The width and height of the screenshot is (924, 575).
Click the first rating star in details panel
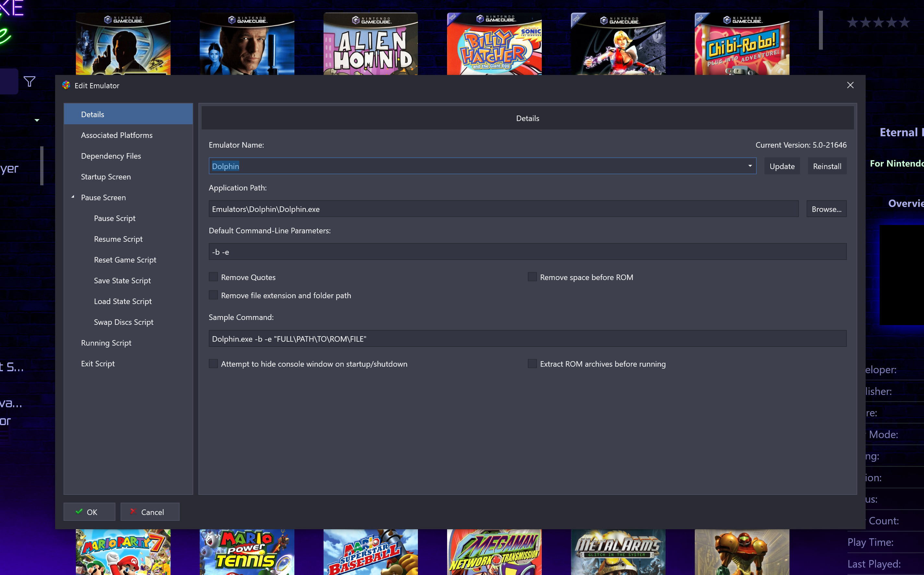[x=853, y=22]
